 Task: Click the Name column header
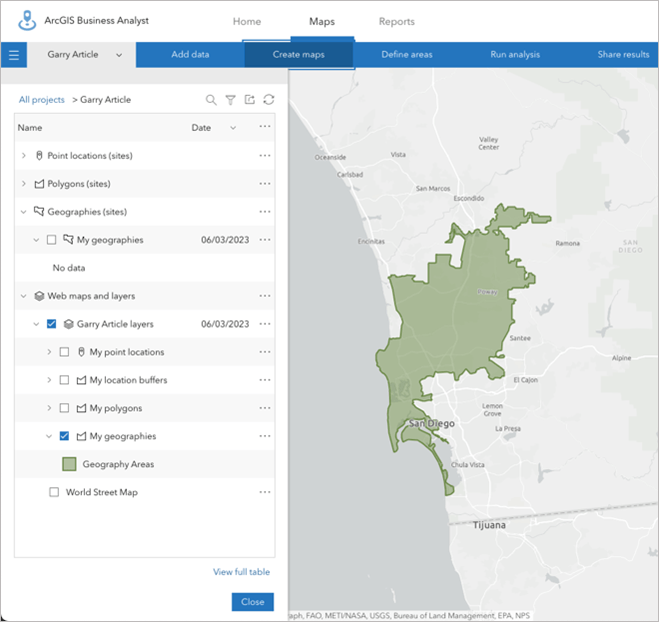click(30, 128)
